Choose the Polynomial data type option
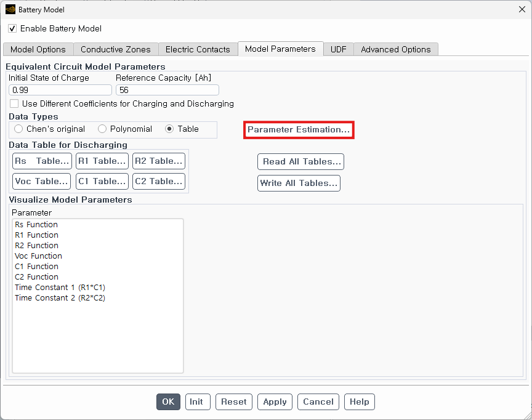The height and width of the screenshot is (420, 532). click(102, 129)
